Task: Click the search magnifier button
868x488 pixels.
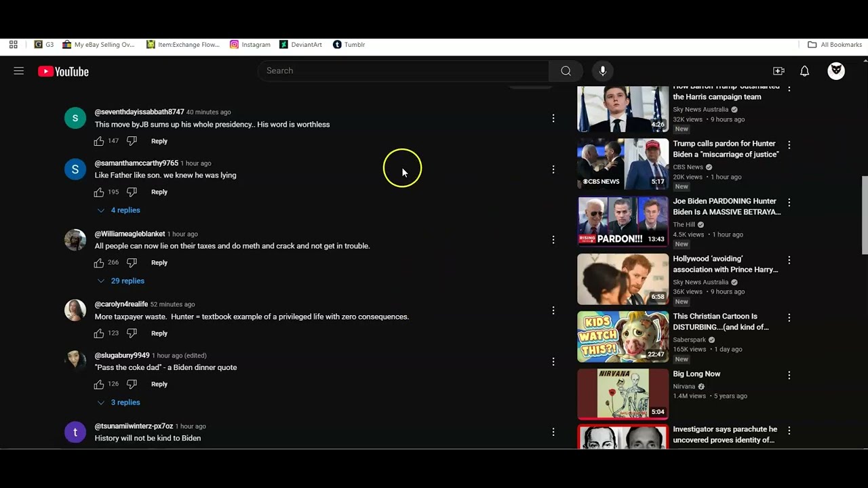Action: (x=566, y=70)
